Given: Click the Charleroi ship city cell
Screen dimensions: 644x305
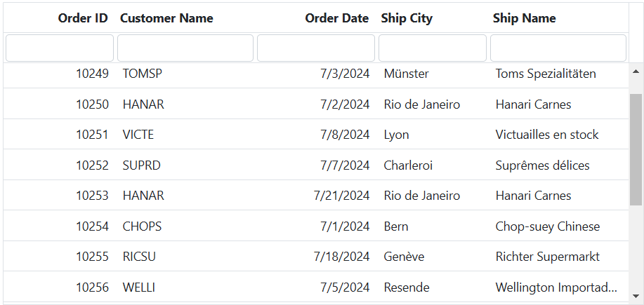Looking at the screenshot, I should coord(408,165).
